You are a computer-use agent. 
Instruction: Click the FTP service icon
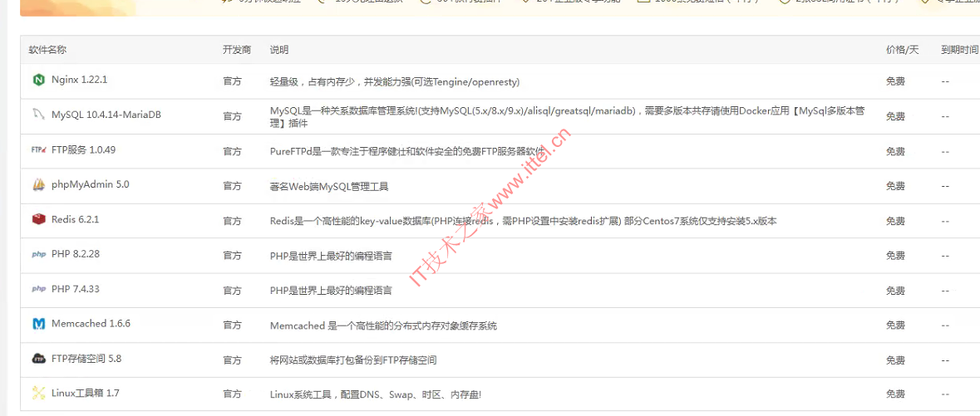[x=39, y=150]
